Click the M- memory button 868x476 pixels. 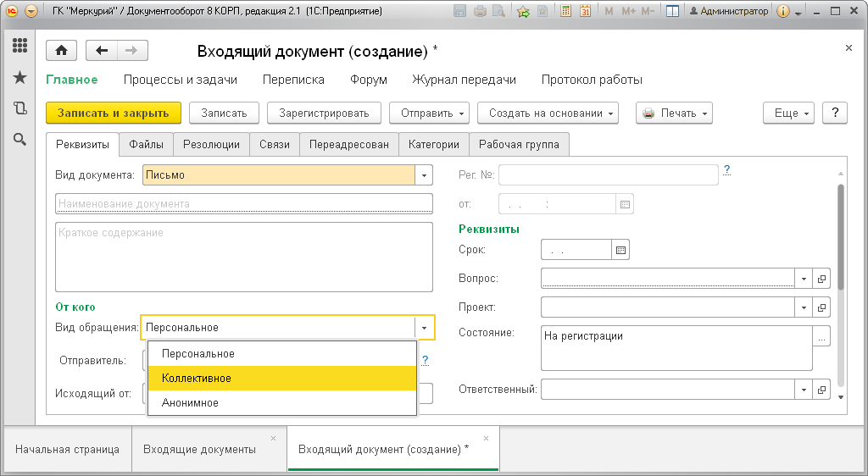(648, 11)
